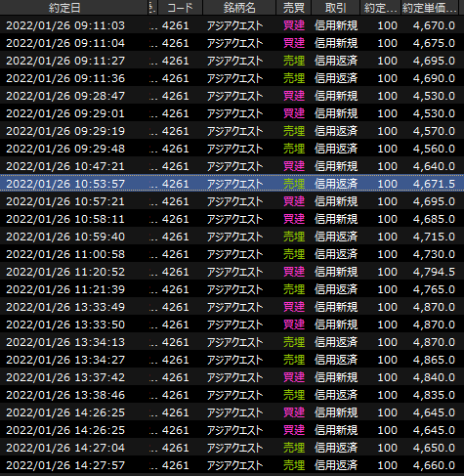The height and width of the screenshot is (476, 464).
Task: Click the price 4,671.5 in highlighted row
Action: (434, 184)
